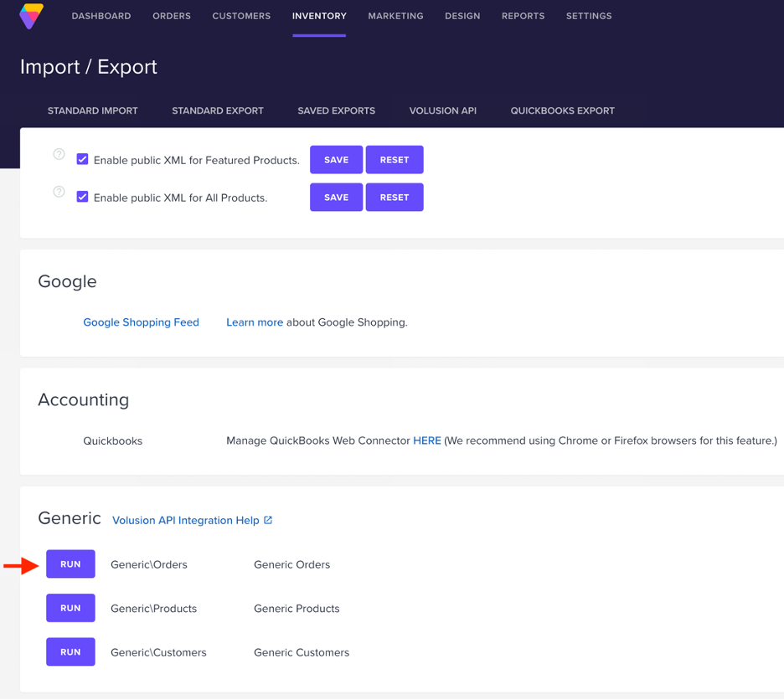Image resolution: width=784 pixels, height=700 pixels.
Task: Reset the Featured Products XML setting
Action: coord(395,159)
